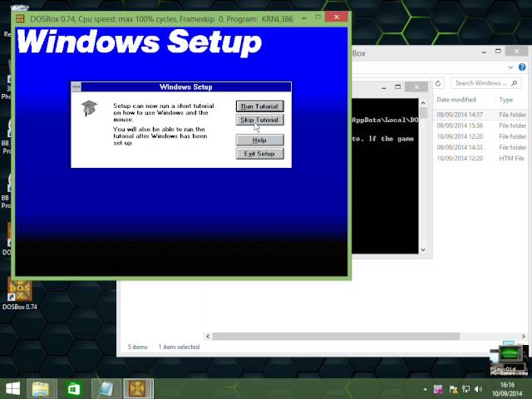Close the DOSBox window
Viewport: 532px width, 399px height.
tap(336, 17)
